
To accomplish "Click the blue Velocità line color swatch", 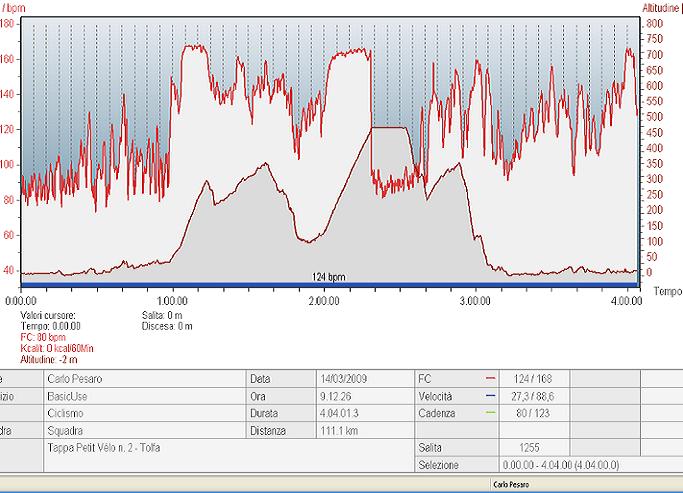I will point(490,396).
